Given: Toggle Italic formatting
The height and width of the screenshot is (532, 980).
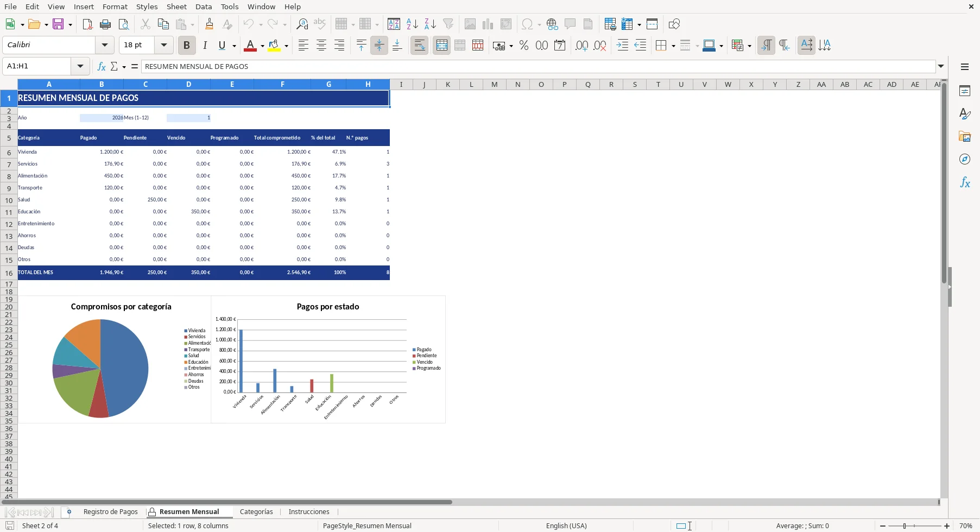Looking at the screenshot, I should 205,46.
